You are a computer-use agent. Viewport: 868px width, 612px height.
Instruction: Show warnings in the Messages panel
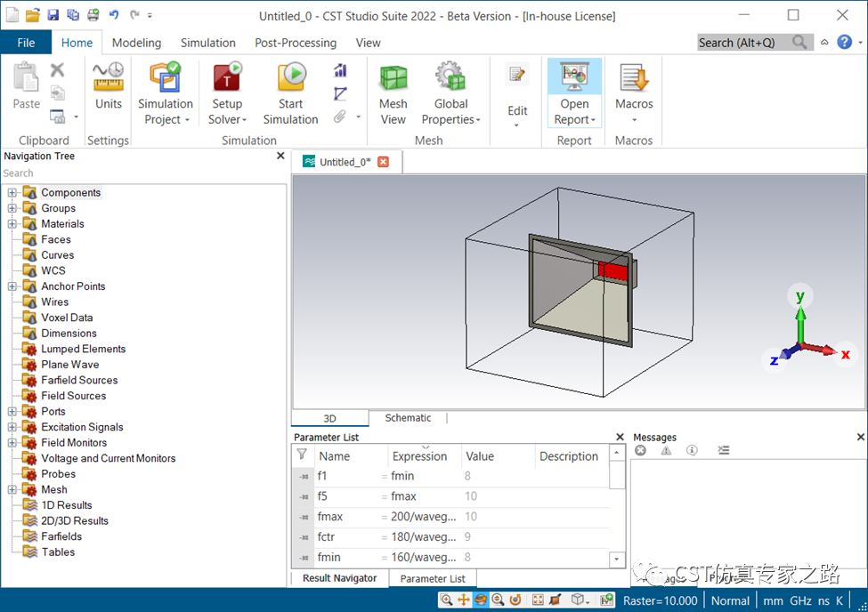point(666,450)
